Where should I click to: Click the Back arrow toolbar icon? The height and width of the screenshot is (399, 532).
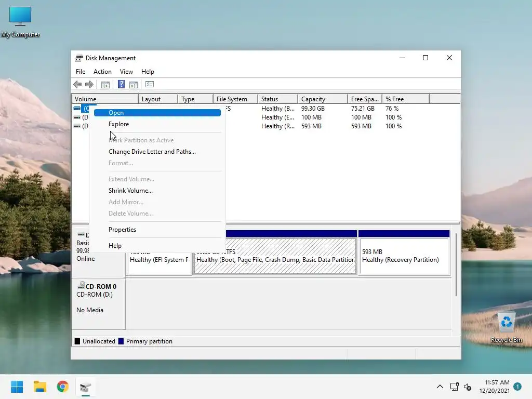click(77, 85)
